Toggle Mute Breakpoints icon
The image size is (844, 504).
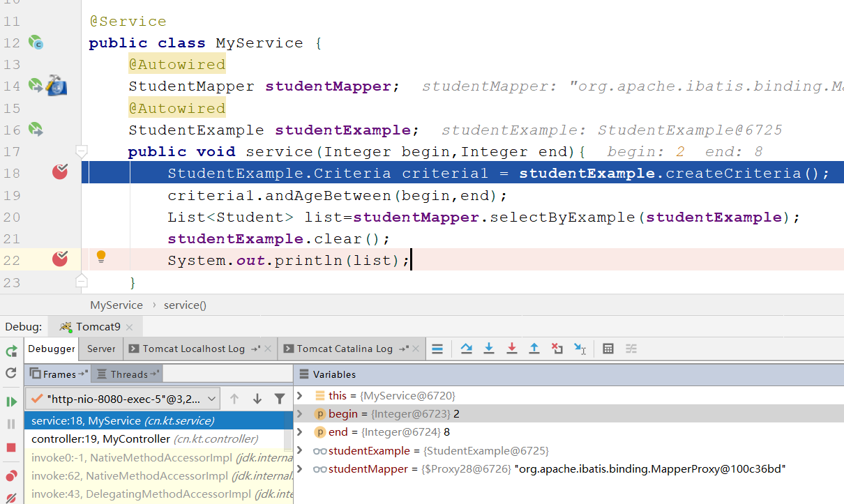pyautogui.click(x=11, y=498)
